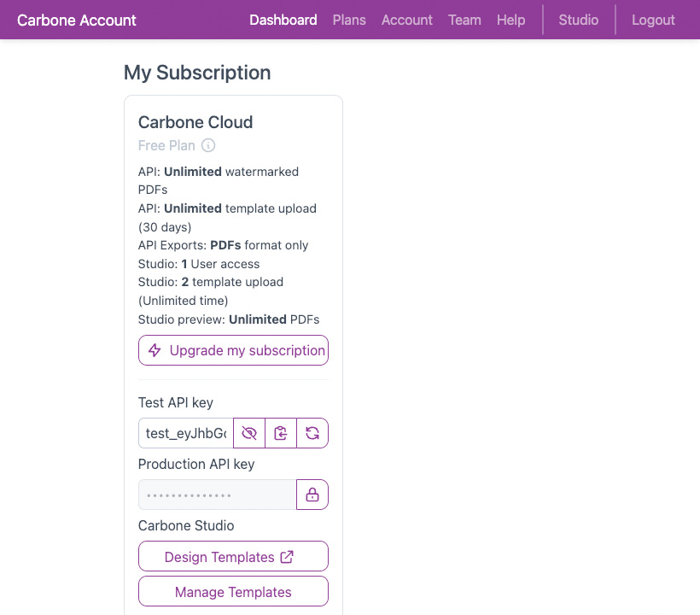Image resolution: width=700 pixels, height=615 pixels.
Task: Open Studio from the navigation bar
Action: click(x=579, y=20)
